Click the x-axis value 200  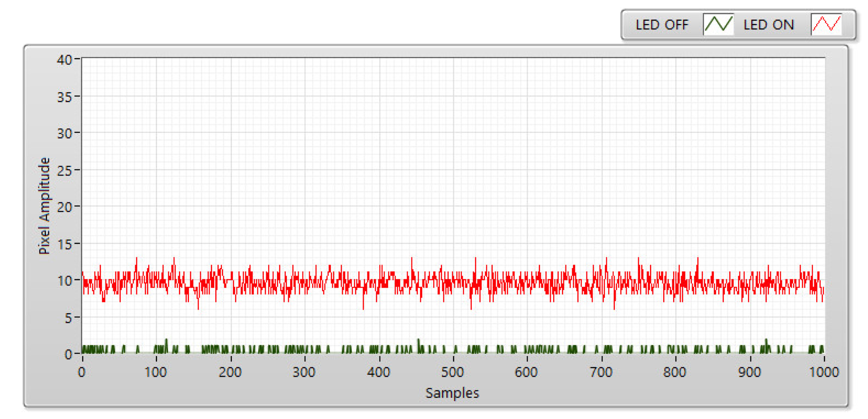230,372
